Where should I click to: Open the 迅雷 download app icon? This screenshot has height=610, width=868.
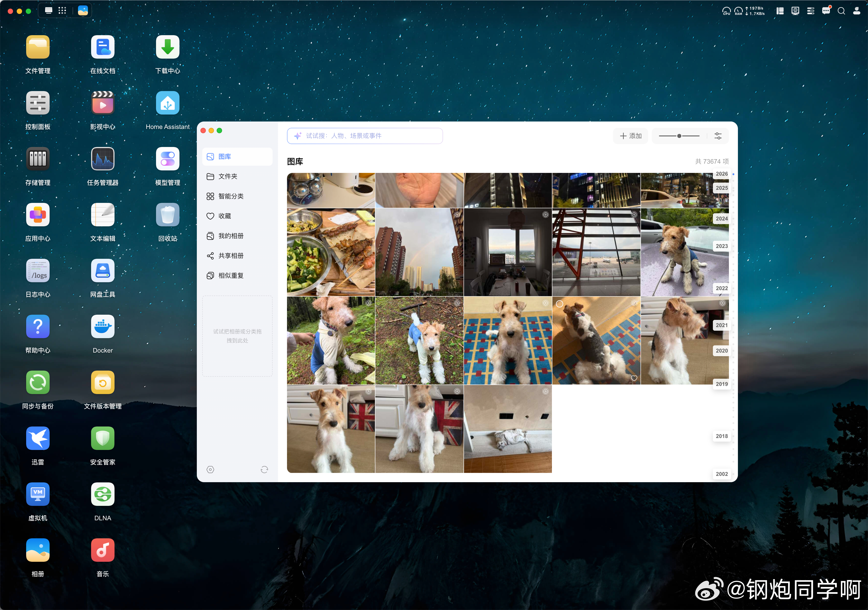pyautogui.click(x=38, y=438)
